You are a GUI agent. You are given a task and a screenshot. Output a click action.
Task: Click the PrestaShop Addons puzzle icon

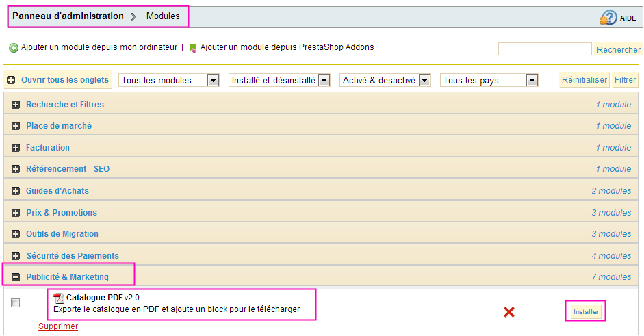tap(192, 48)
